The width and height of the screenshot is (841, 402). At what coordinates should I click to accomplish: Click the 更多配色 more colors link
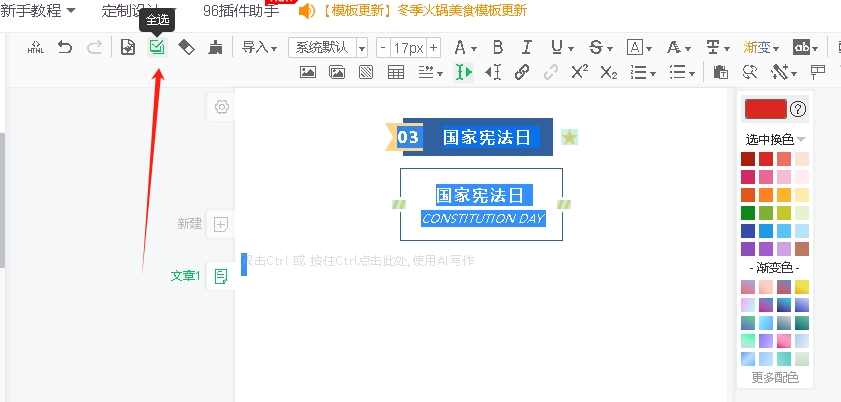click(775, 378)
